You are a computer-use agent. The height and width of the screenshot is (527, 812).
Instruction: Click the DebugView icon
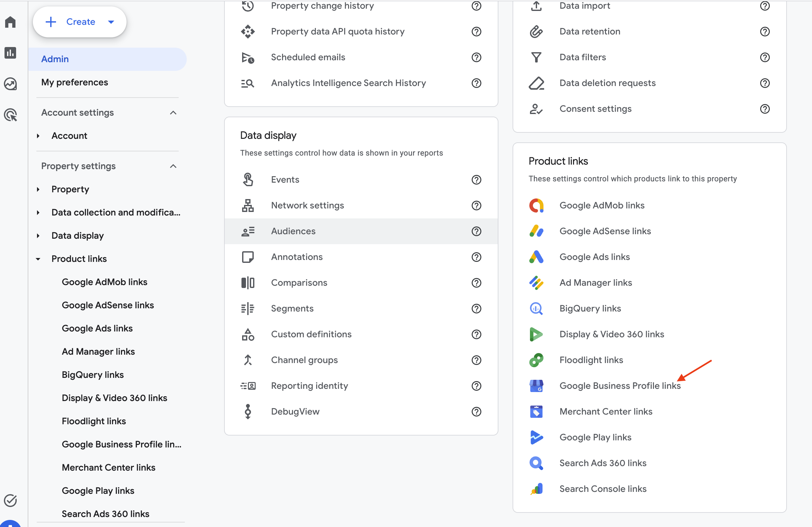click(x=248, y=412)
